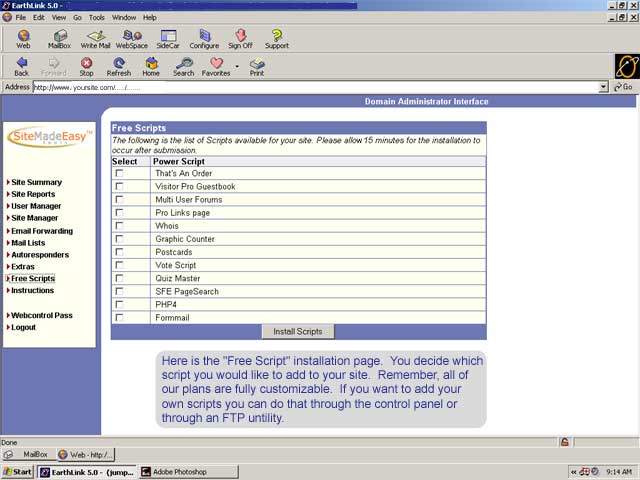Select the Graphic Counter checkbox

point(119,239)
